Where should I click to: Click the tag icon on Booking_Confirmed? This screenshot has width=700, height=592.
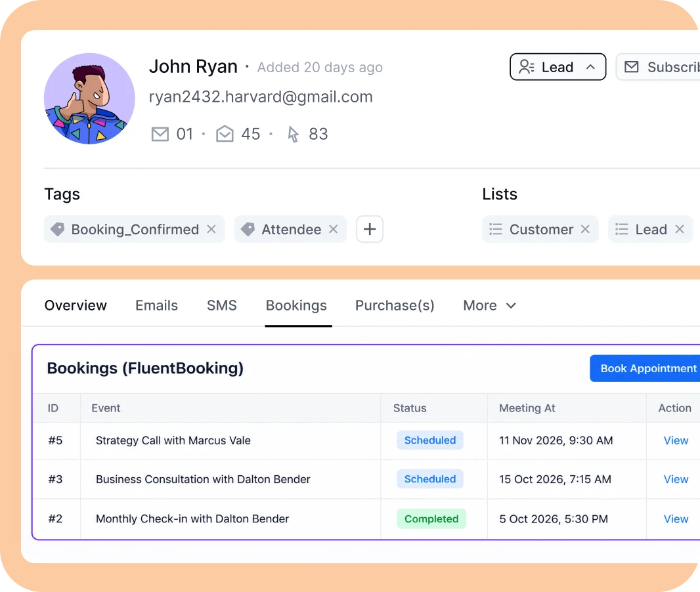click(x=58, y=229)
